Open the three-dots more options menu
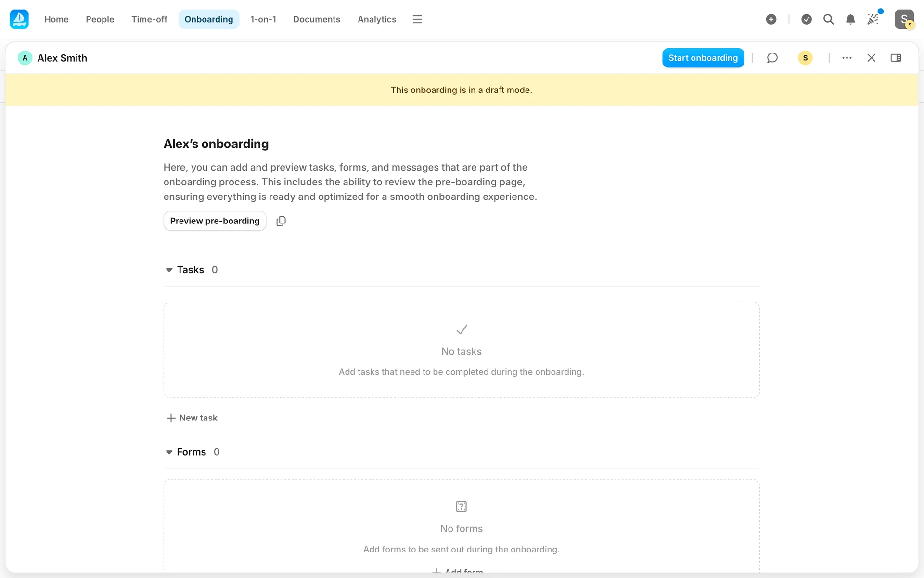 tap(847, 58)
